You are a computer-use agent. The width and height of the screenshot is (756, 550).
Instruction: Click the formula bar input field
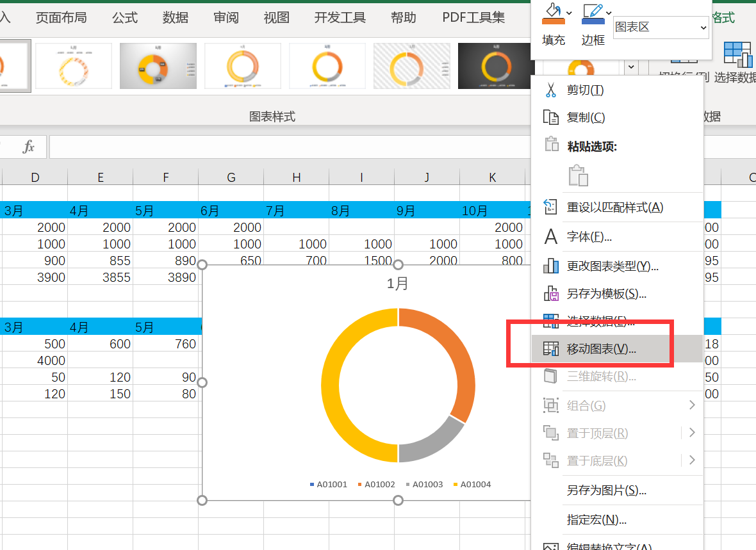(x=290, y=147)
